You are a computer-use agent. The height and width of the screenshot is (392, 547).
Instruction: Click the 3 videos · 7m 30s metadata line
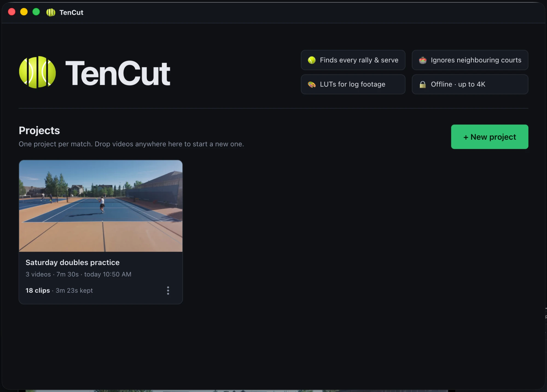pos(78,274)
